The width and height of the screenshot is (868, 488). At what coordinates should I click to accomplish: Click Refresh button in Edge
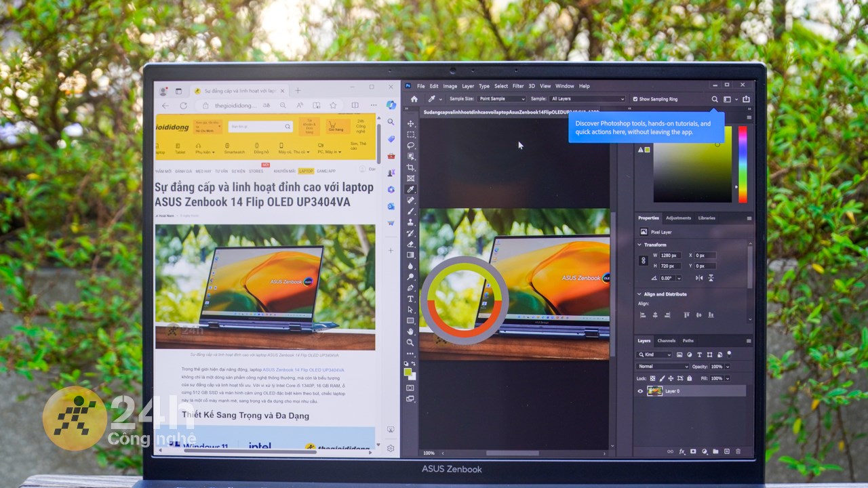click(x=183, y=106)
